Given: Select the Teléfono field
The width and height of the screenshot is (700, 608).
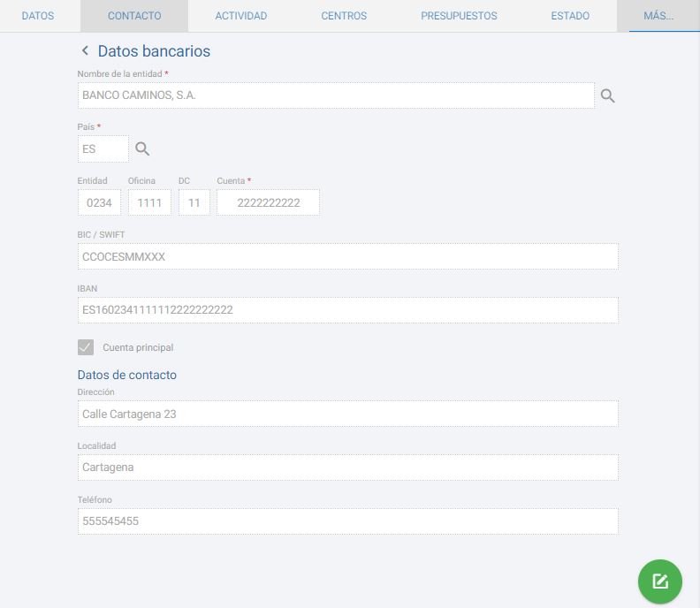Looking at the screenshot, I should pos(347,521).
